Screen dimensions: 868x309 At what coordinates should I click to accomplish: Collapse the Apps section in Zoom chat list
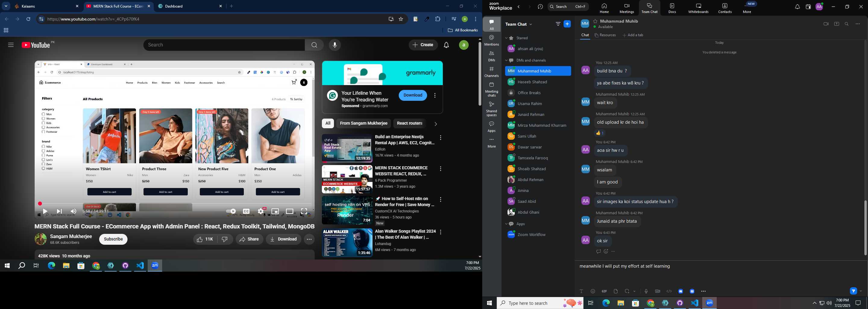coord(506,224)
